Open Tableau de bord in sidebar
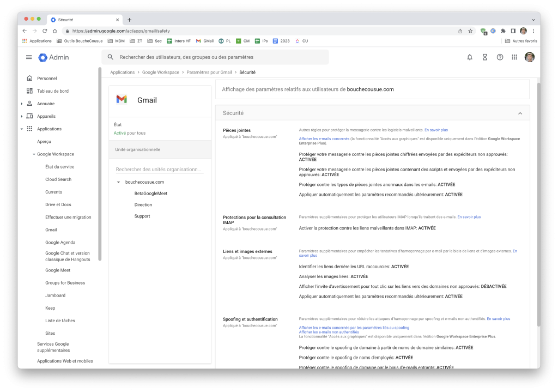Viewport: 558px width, 392px height. [53, 91]
